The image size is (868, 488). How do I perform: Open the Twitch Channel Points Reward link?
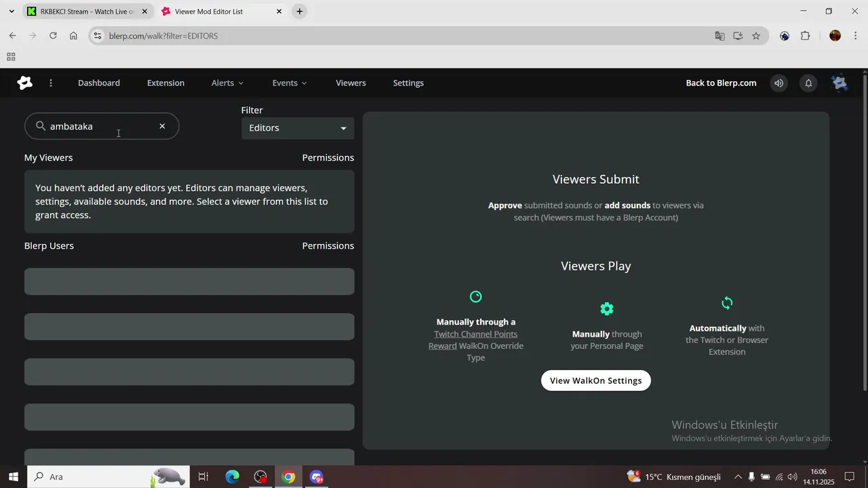pos(476,340)
